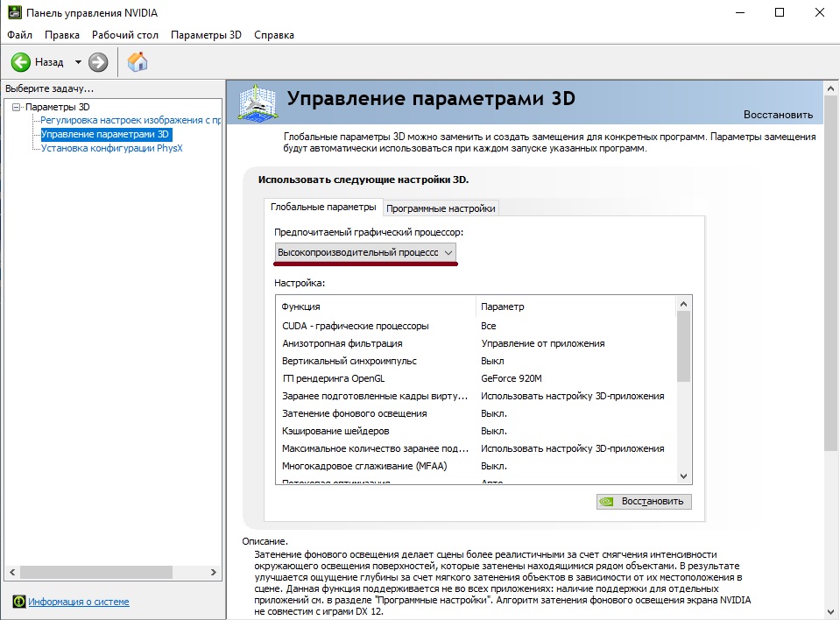Screen dimensions: 840x620
Task: Select Затенение фонового освещения setting row
Action: (x=476, y=414)
